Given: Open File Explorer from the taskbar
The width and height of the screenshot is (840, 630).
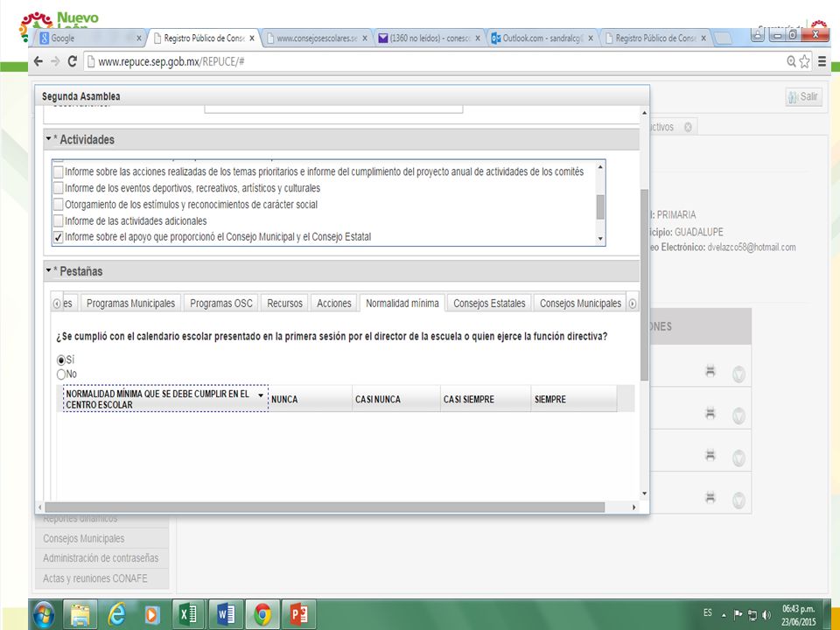Looking at the screenshot, I should (x=80, y=614).
